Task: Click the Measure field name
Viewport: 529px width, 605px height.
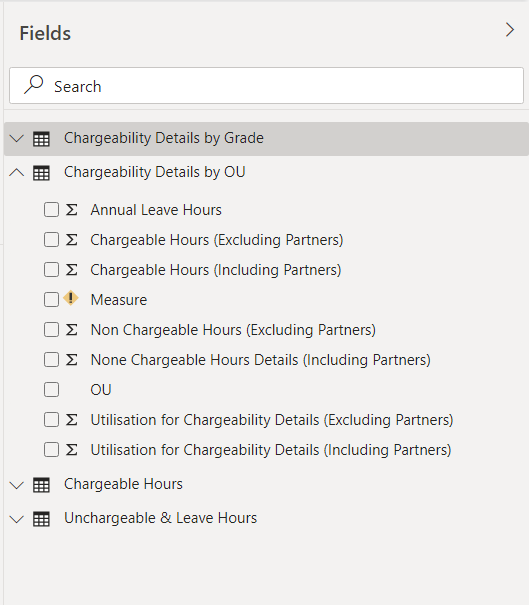Action: pos(119,300)
